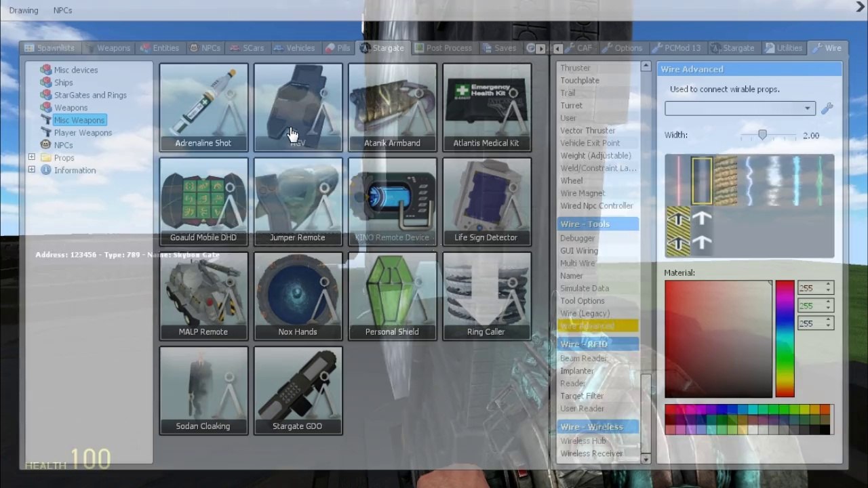Select the Touchplate tool
868x488 pixels.
point(580,80)
